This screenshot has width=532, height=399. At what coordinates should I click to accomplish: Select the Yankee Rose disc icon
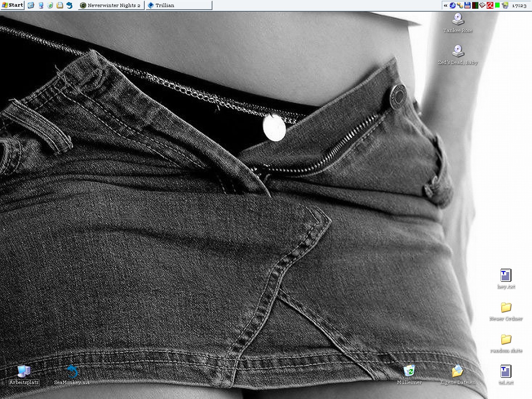pos(458,19)
